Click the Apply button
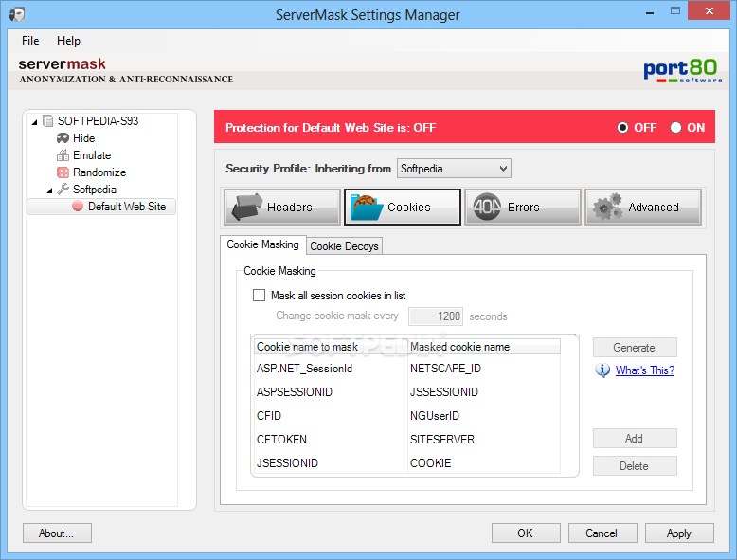Viewport: 737px width, 560px height. pos(678,533)
